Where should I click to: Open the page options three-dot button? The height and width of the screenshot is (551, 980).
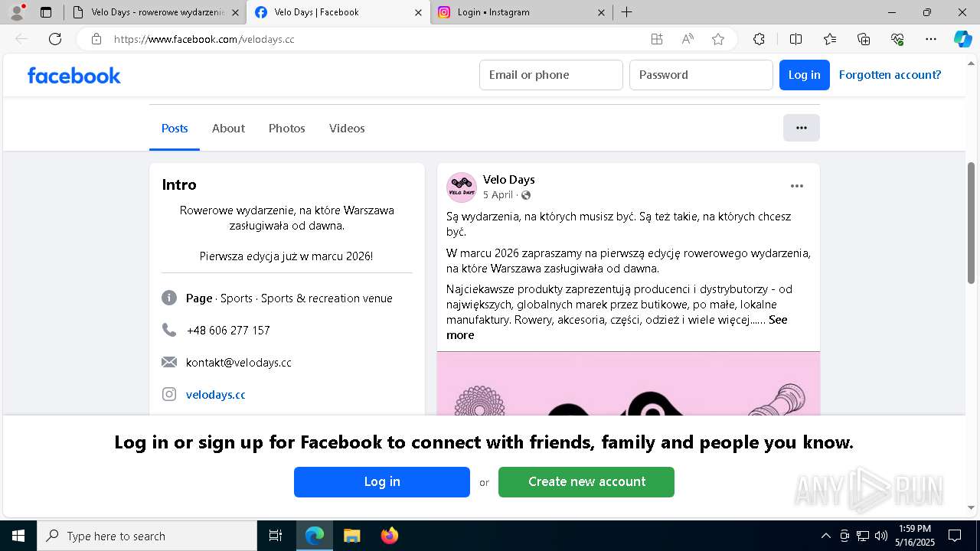(802, 128)
